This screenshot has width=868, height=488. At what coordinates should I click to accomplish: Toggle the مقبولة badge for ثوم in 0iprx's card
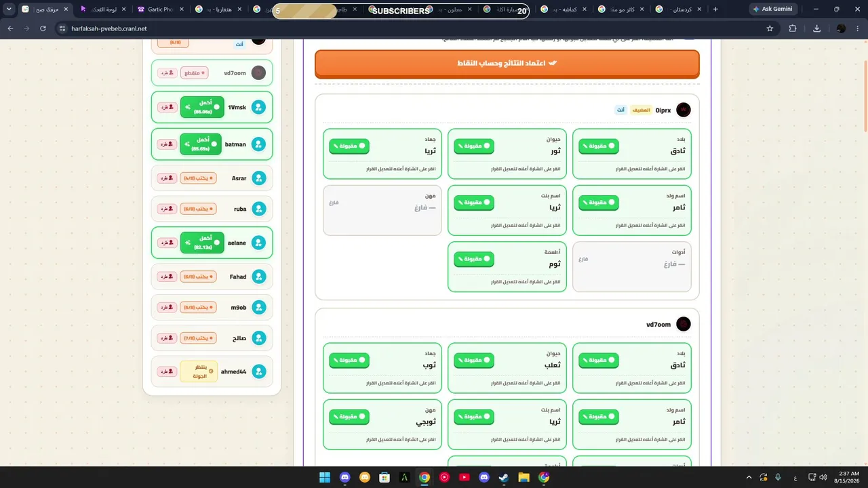click(473, 259)
